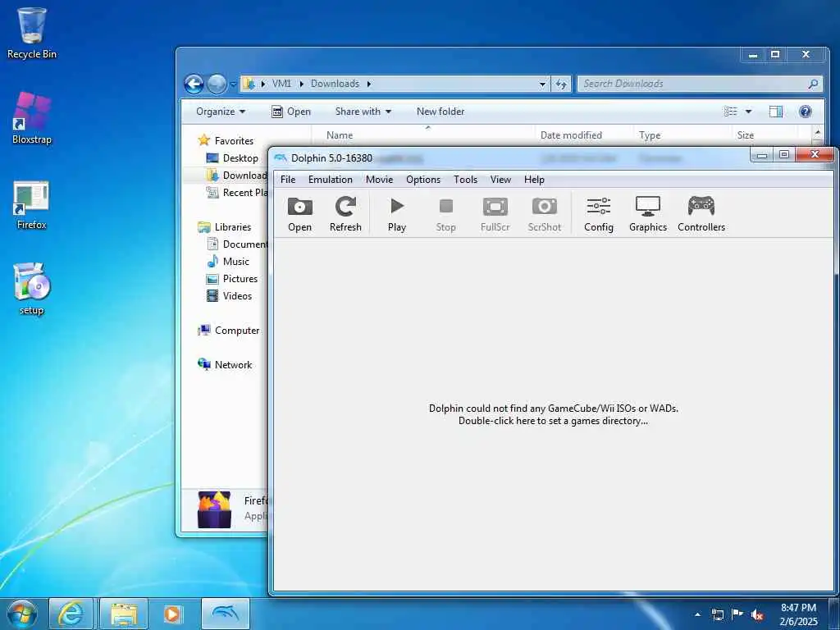
Task: Click the File Explorer taskbar icon
Action: [x=124, y=614]
